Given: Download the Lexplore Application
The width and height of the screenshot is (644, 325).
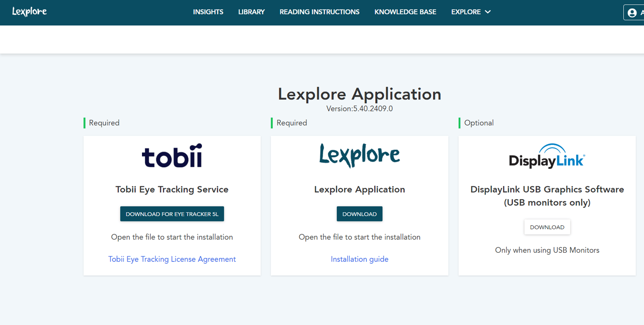Looking at the screenshot, I should point(359,214).
